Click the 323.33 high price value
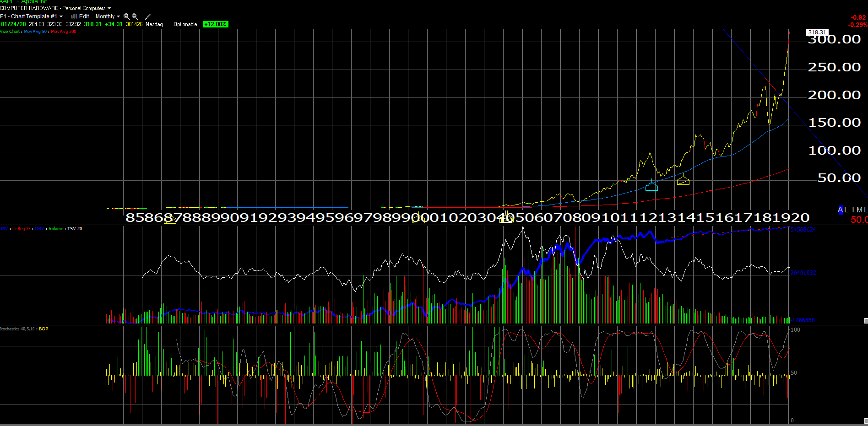This screenshot has height=426, width=868. point(55,24)
